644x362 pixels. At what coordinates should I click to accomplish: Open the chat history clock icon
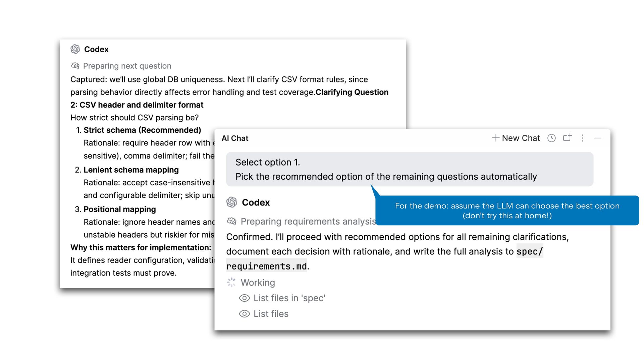click(x=551, y=138)
